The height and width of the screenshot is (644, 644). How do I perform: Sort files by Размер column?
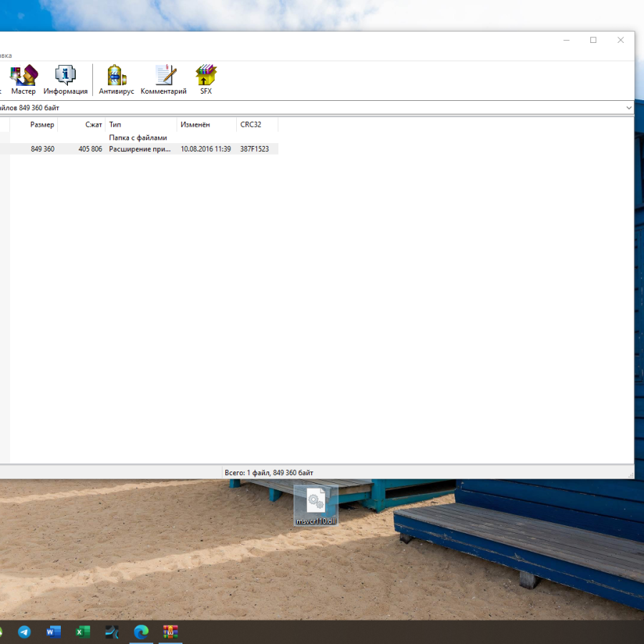point(42,125)
